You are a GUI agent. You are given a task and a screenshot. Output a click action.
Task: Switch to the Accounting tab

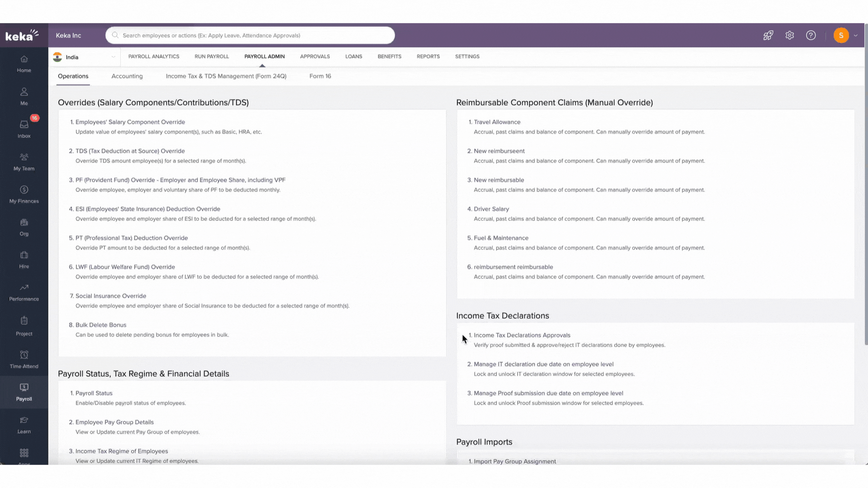tap(127, 76)
